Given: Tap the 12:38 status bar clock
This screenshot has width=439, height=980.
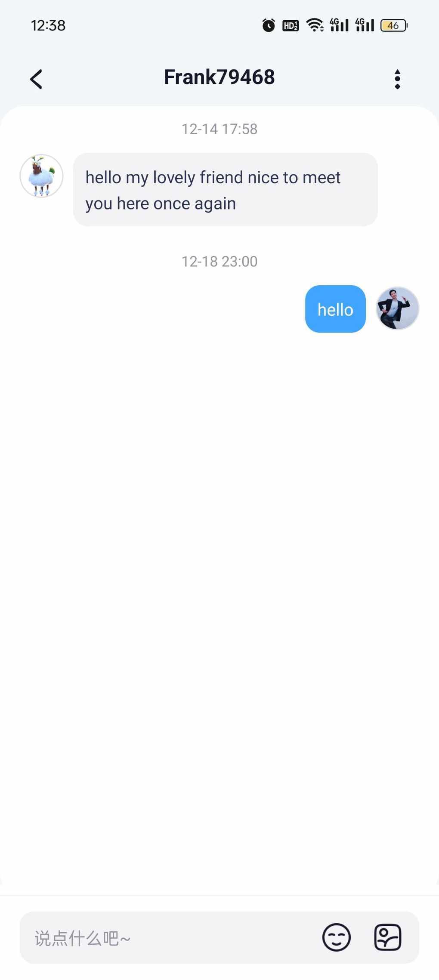Looking at the screenshot, I should (48, 25).
